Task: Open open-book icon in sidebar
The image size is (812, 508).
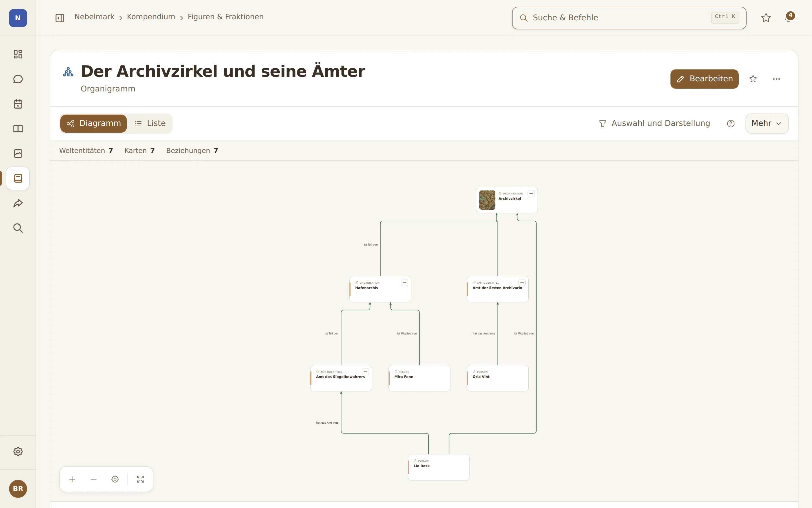Action: click(18, 129)
